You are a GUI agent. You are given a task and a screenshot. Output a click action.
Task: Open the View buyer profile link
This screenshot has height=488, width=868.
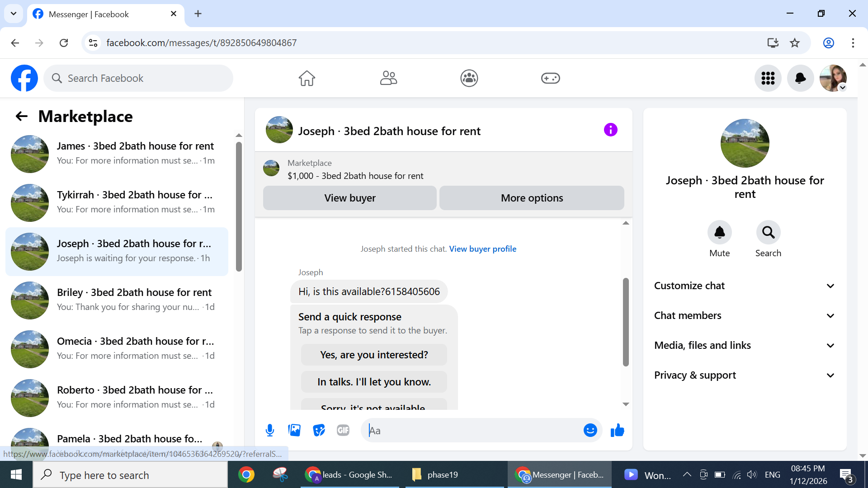(482, 249)
